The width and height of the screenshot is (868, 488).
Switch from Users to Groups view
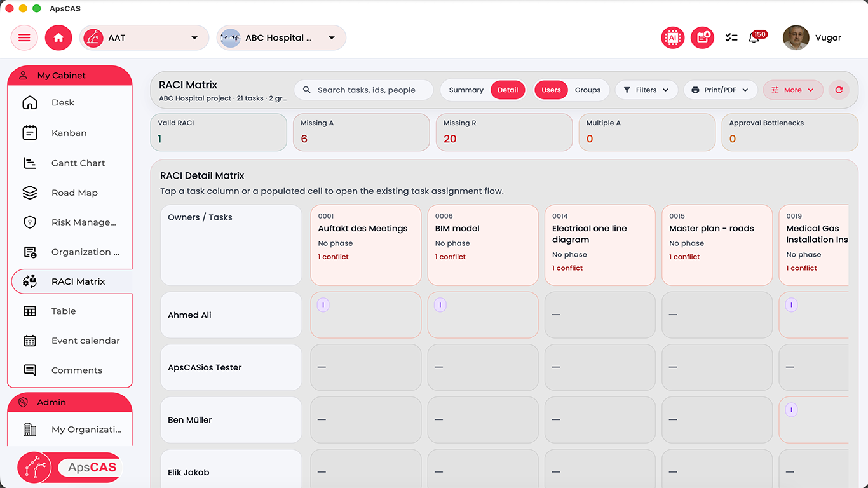click(587, 90)
